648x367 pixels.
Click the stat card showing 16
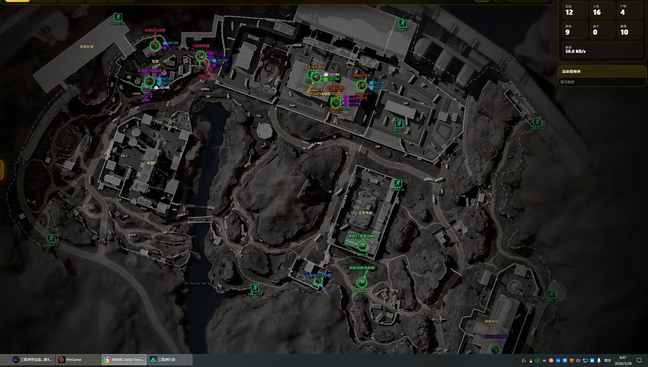tap(602, 10)
